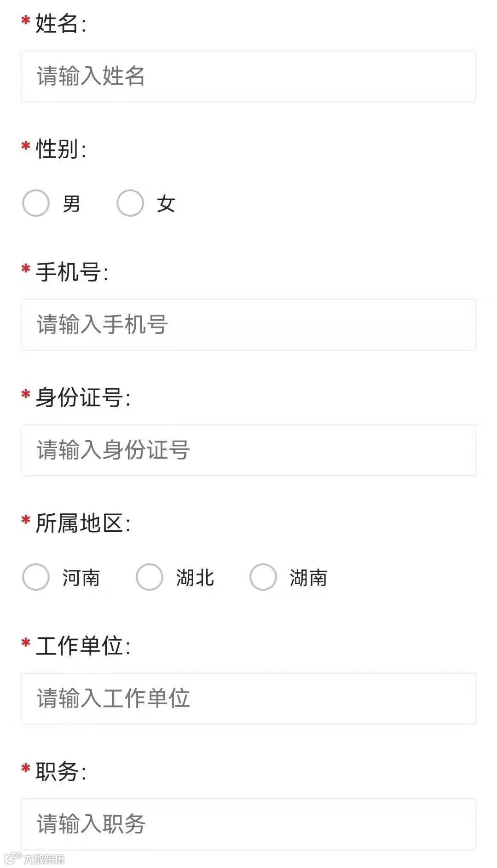Focus the 请输入工作单位 input field
Image resolution: width=497 pixels, height=868 pixels.
(248, 699)
